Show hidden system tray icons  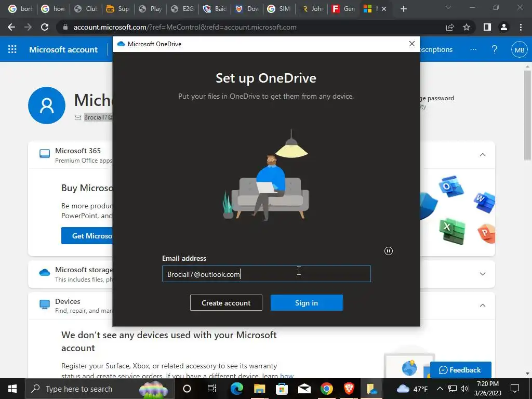tap(440, 389)
